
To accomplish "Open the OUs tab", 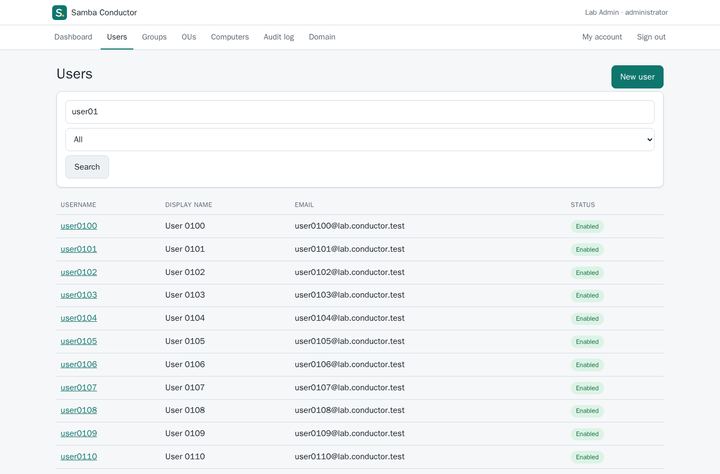I will (x=189, y=37).
